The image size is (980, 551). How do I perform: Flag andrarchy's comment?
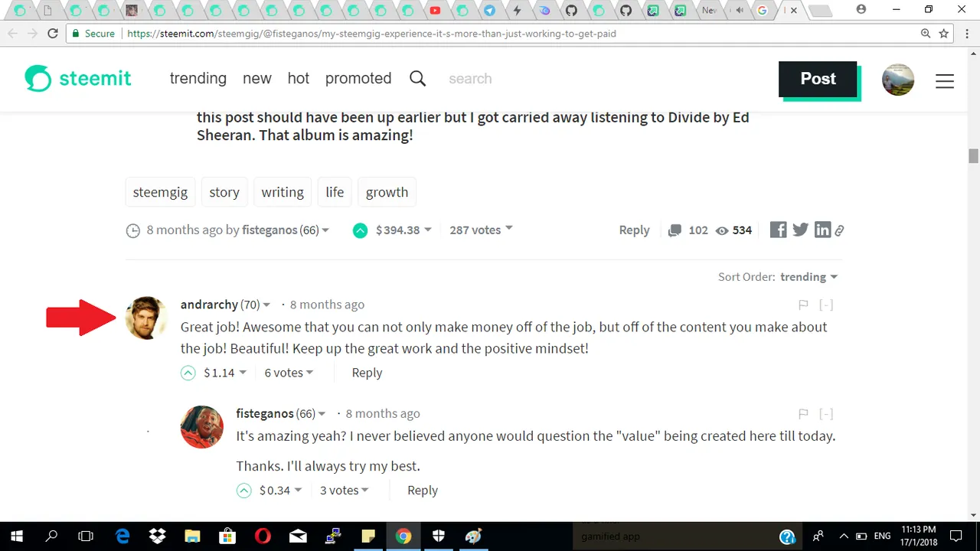pos(803,305)
